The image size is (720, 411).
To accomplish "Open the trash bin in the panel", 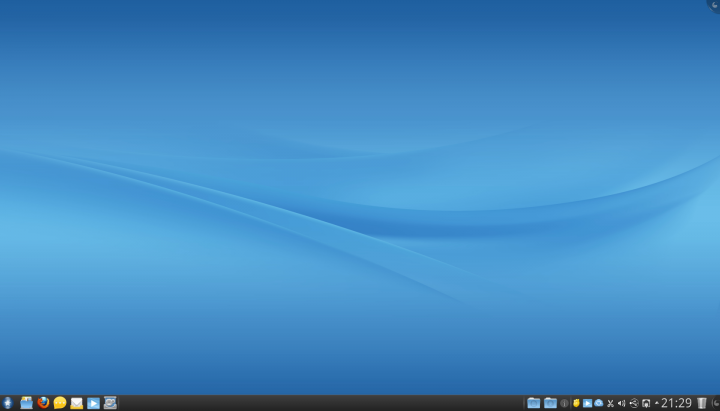I will pyautogui.click(x=702, y=403).
